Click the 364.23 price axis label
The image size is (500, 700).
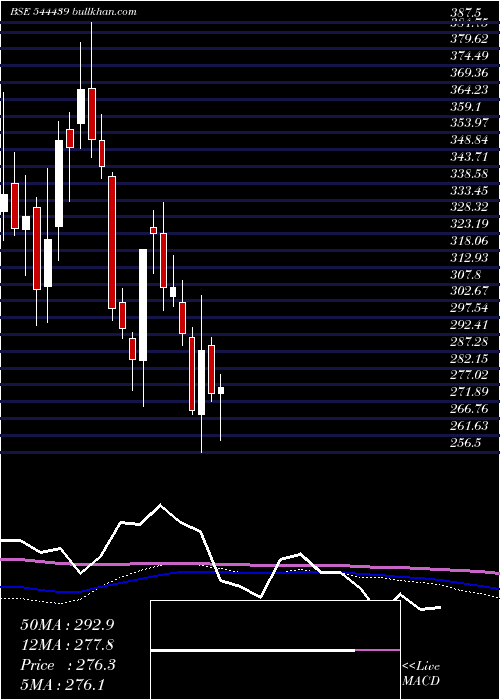469,90
